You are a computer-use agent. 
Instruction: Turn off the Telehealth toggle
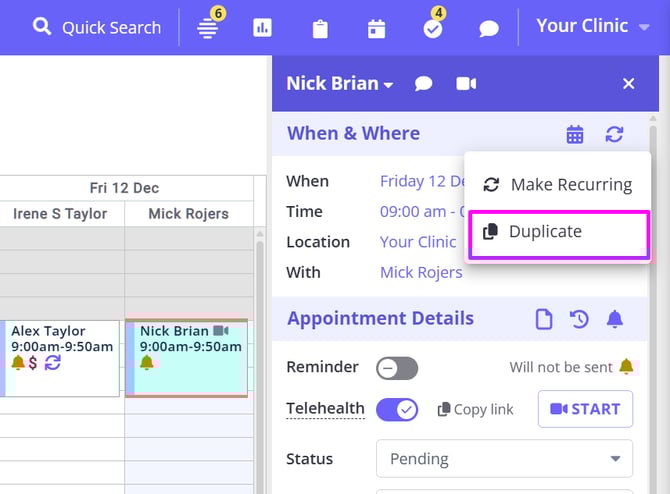(397, 409)
